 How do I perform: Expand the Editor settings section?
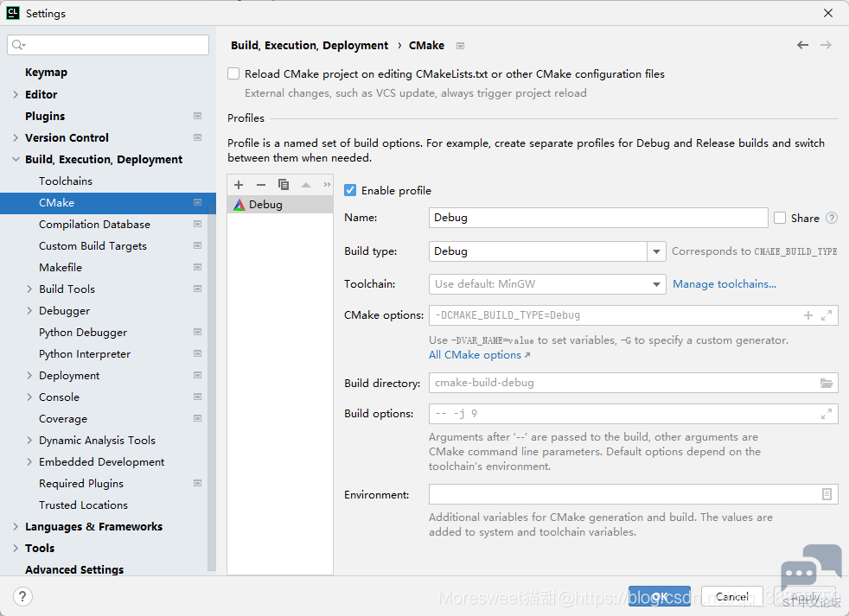click(x=16, y=94)
